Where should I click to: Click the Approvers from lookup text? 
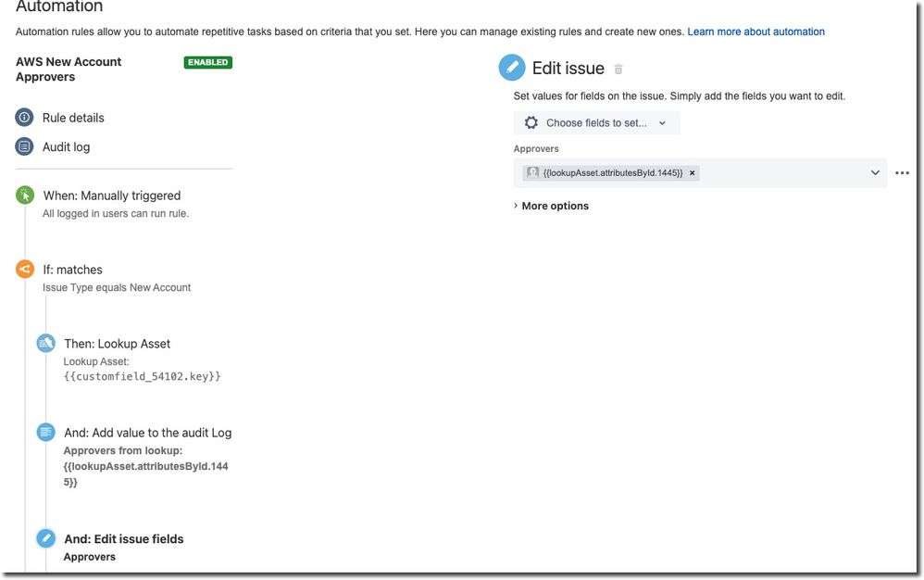click(122, 450)
